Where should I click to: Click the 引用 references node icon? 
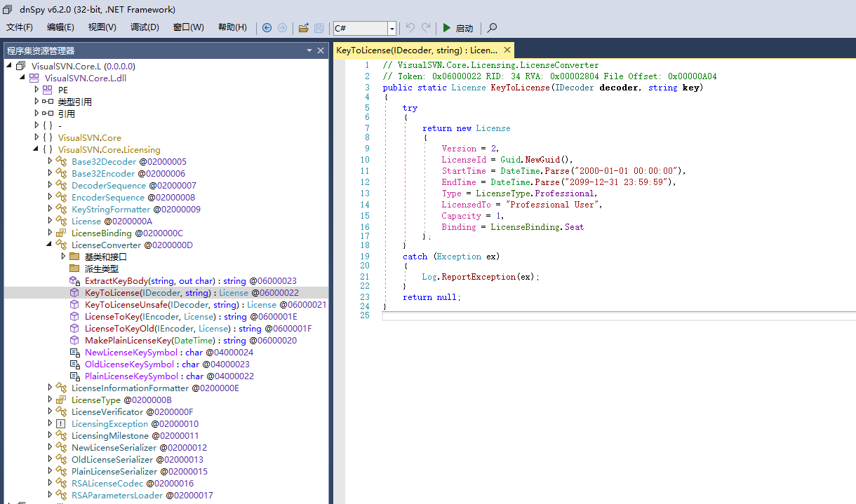coord(47,114)
